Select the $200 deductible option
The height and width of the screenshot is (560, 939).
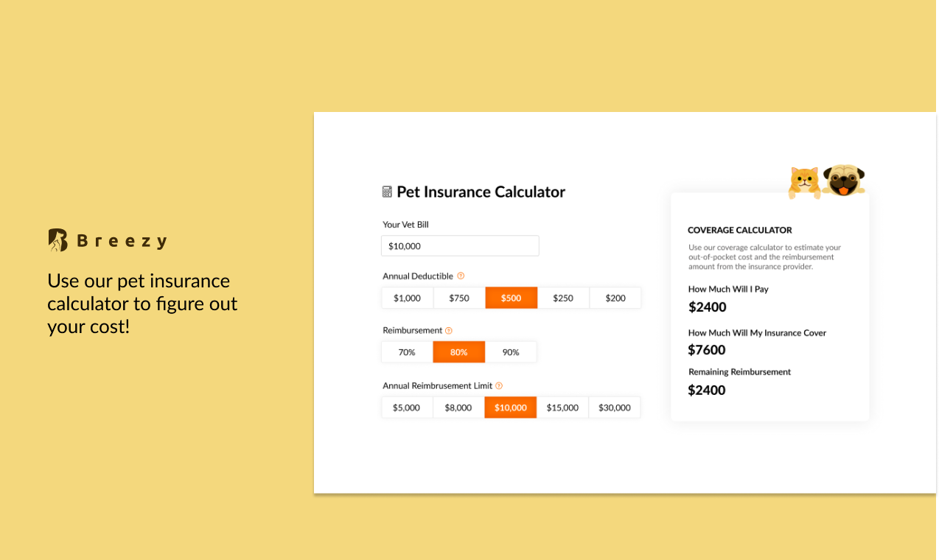[615, 298]
